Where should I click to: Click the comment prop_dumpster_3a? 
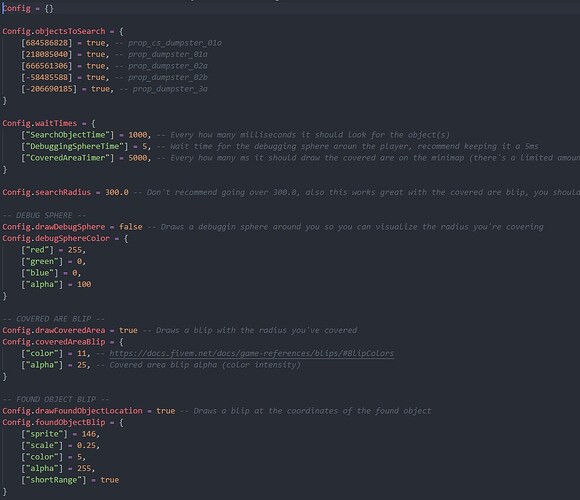pos(170,89)
